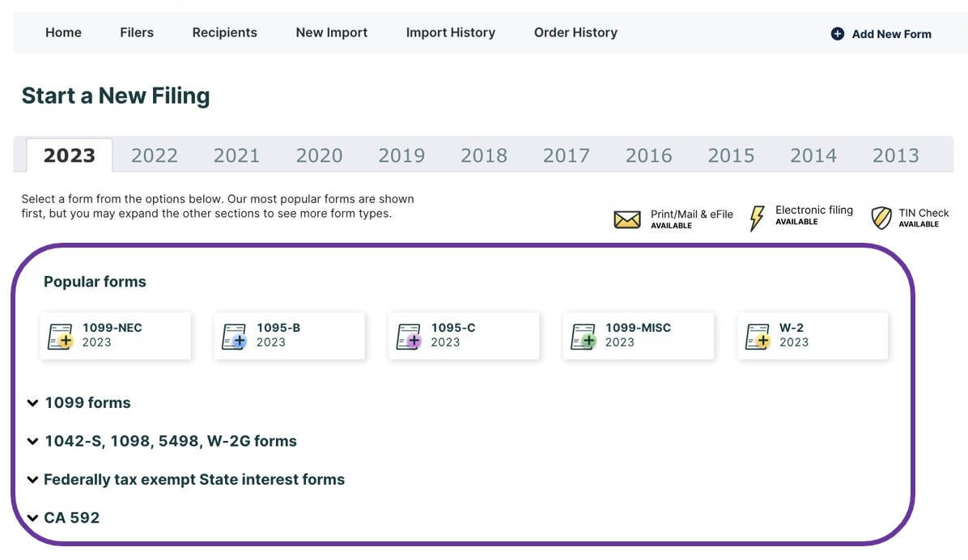Click the Electronic filing lightning icon
This screenshot has height=560, width=968.
757,218
